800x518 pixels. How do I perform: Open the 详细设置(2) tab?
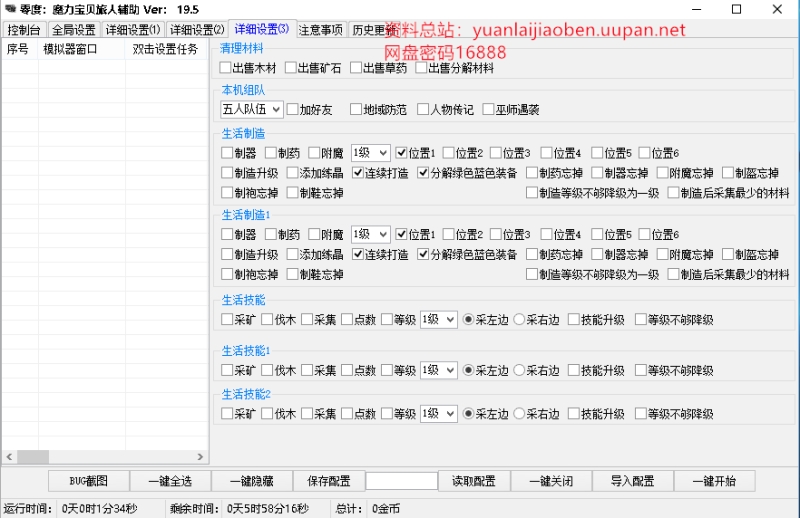point(197,30)
